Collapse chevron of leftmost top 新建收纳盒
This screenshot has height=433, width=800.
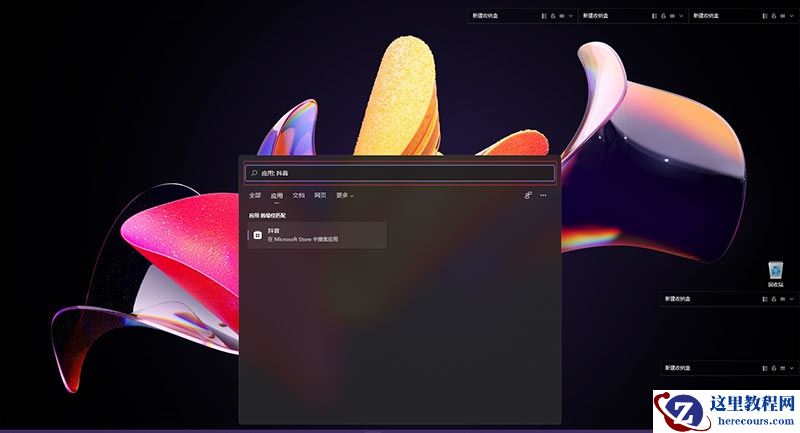tap(570, 16)
